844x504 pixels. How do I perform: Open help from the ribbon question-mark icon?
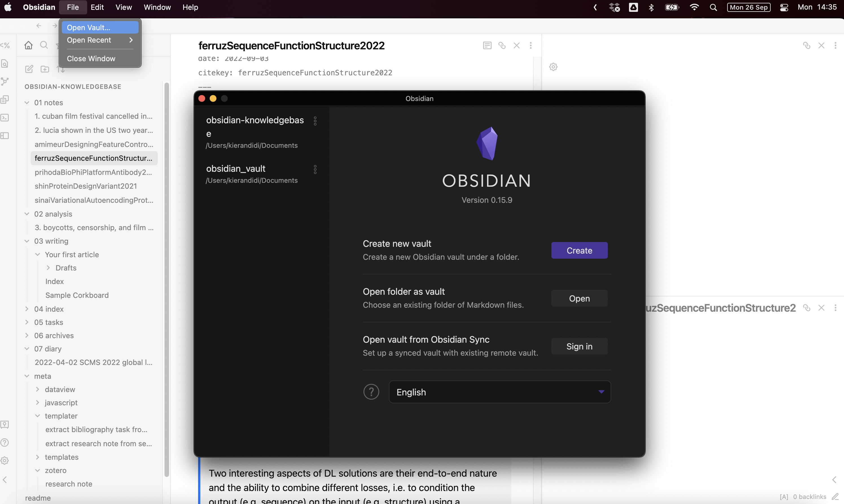tap(5, 442)
